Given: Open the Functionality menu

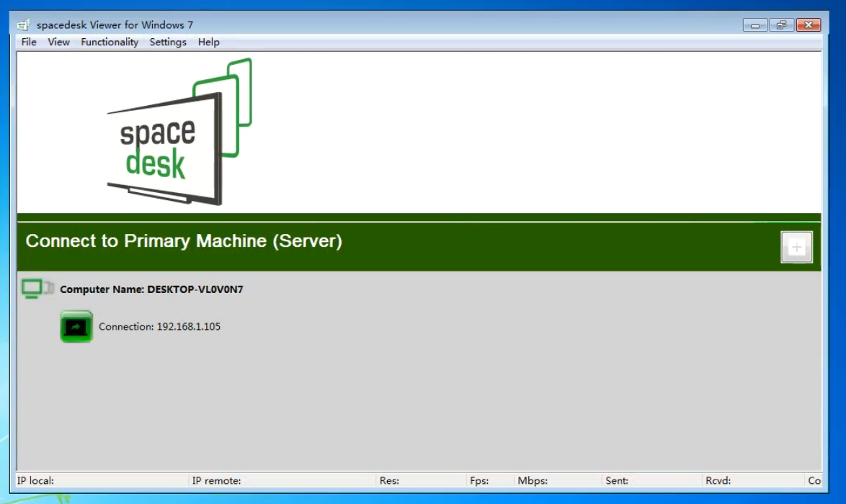Looking at the screenshot, I should tap(110, 42).
